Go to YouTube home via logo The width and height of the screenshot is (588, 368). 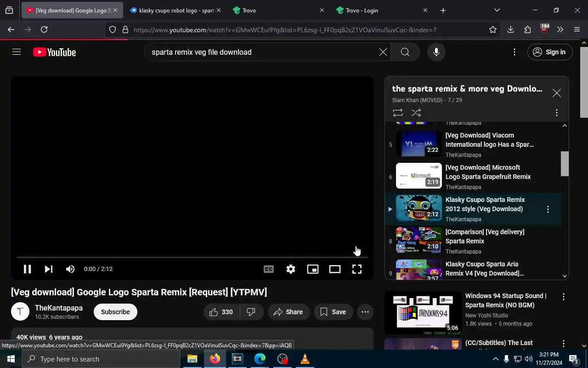tap(54, 52)
